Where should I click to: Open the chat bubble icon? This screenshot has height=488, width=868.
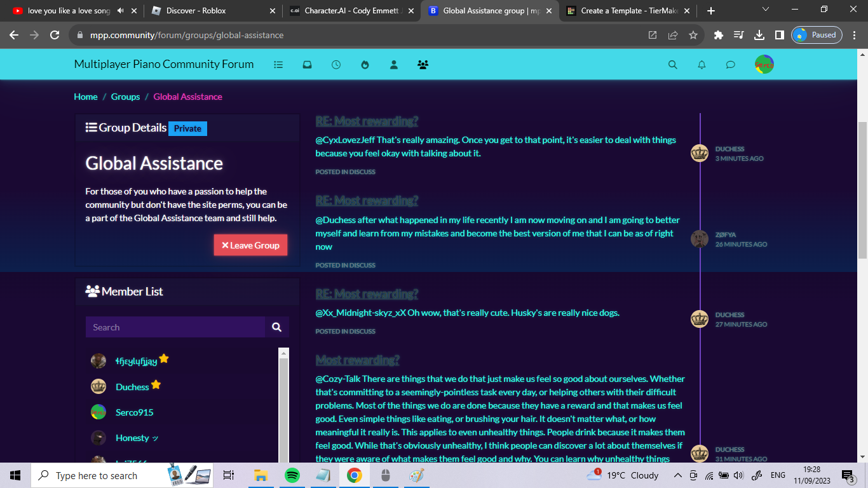pos(731,64)
